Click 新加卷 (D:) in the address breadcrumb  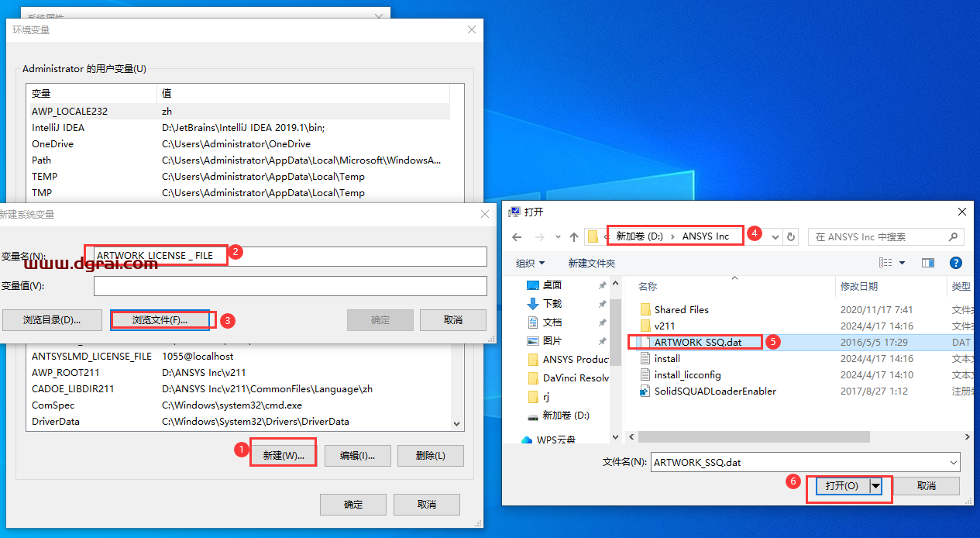click(640, 236)
